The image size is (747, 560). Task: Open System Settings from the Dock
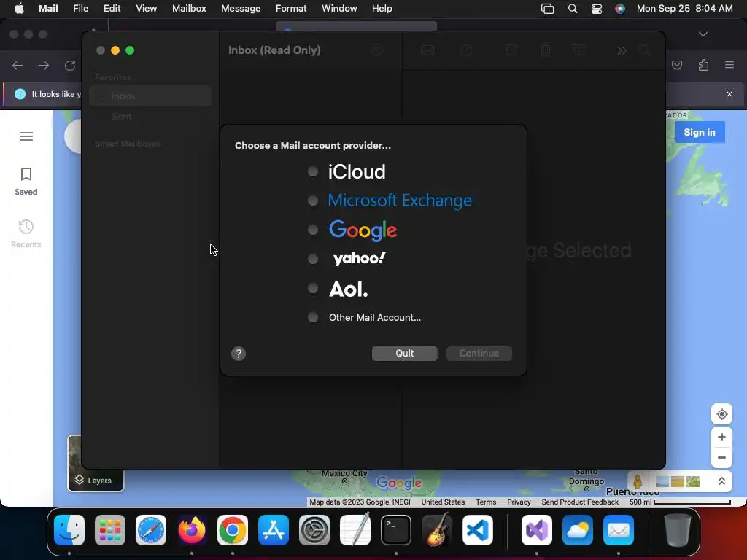[x=314, y=530]
